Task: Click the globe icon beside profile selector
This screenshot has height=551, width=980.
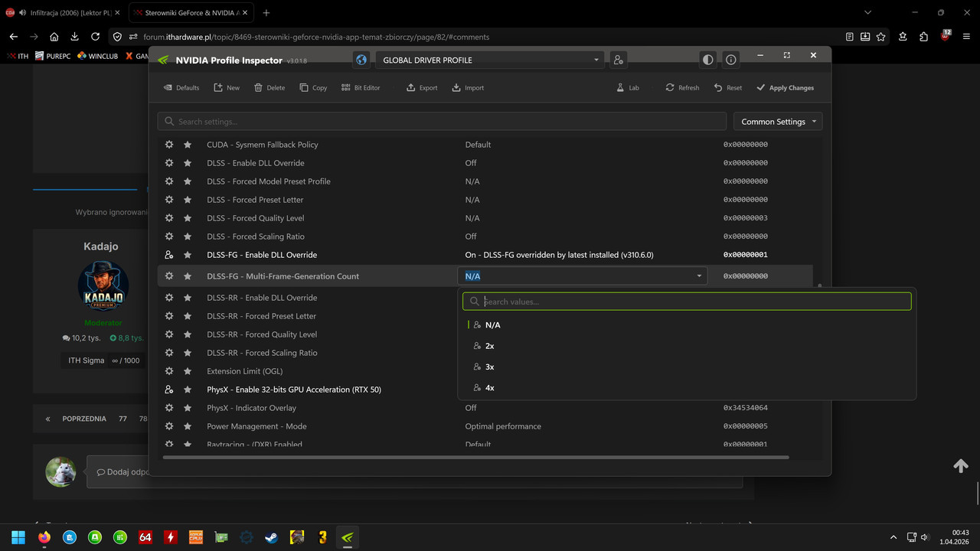Action: pyautogui.click(x=362, y=60)
